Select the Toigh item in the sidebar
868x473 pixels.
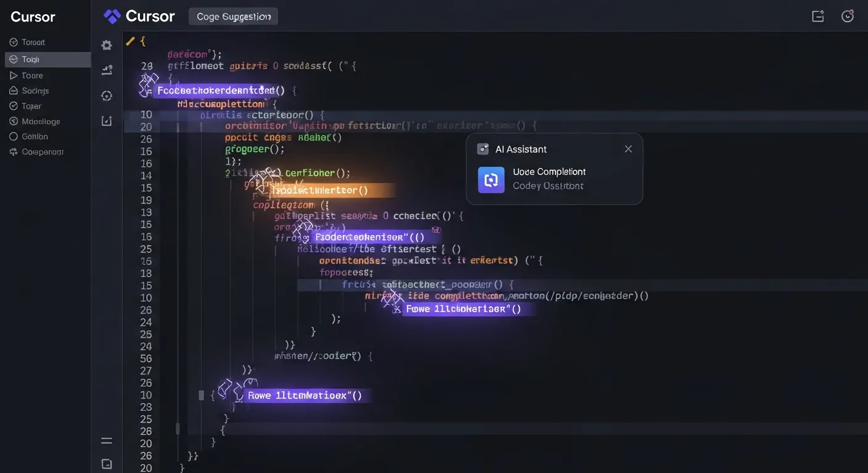pos(31,59)
